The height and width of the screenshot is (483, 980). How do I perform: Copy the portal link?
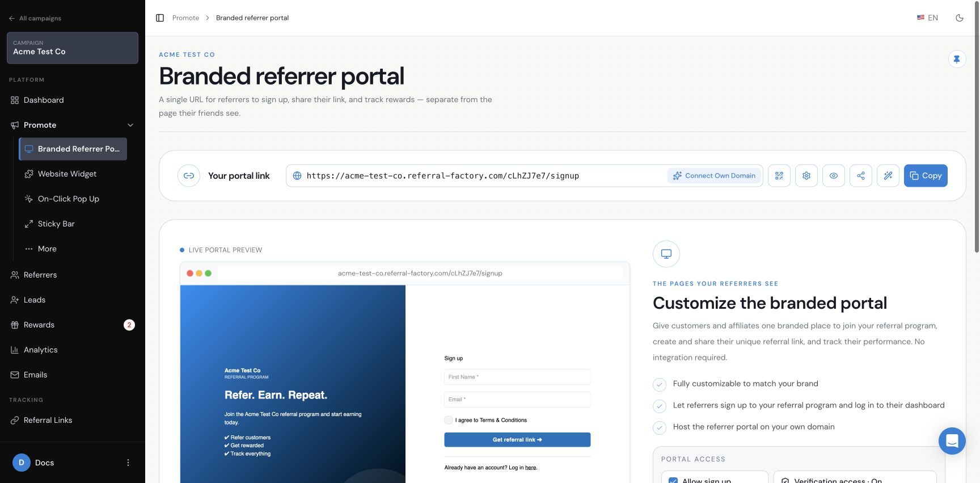click(926, 176)
